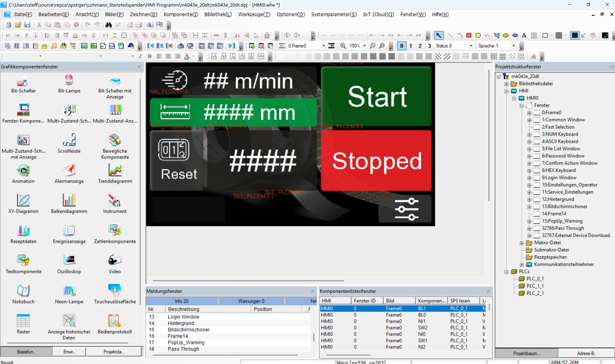Open the Sprache 1 dropdown

(513, 46)
